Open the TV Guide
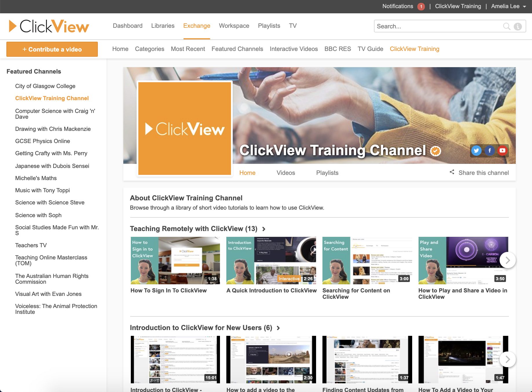The height and width of the screenshot is (392, 532). [x=370, y=49]
